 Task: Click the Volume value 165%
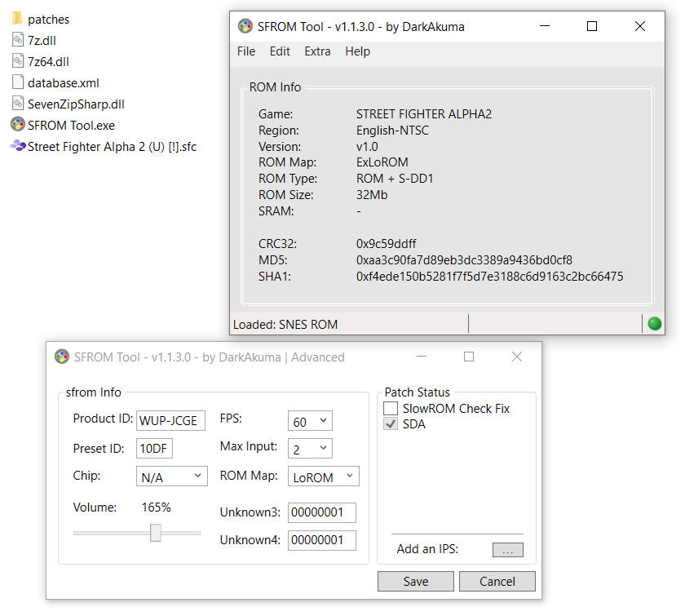(x=156, y=507)
